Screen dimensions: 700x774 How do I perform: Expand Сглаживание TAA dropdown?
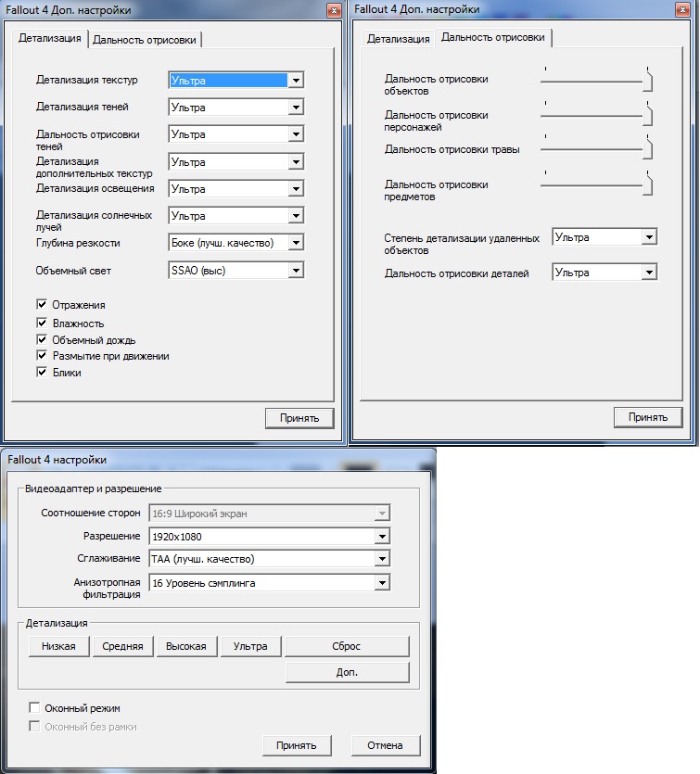tap(270, 559)
